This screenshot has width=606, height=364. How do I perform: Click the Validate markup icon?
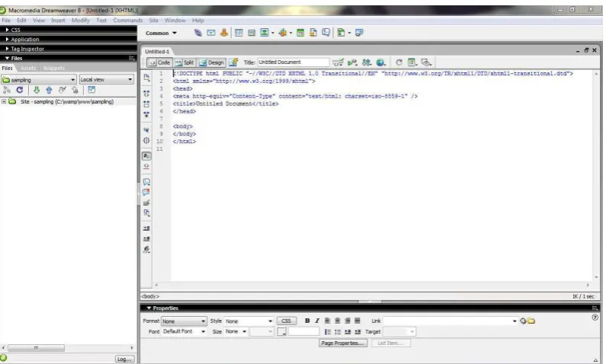tap(352, 62)
